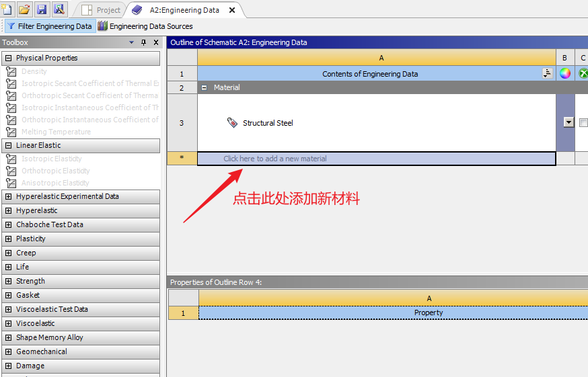Click the Save As icon
This screenshot has height=377, width=588.
(59, 9)
